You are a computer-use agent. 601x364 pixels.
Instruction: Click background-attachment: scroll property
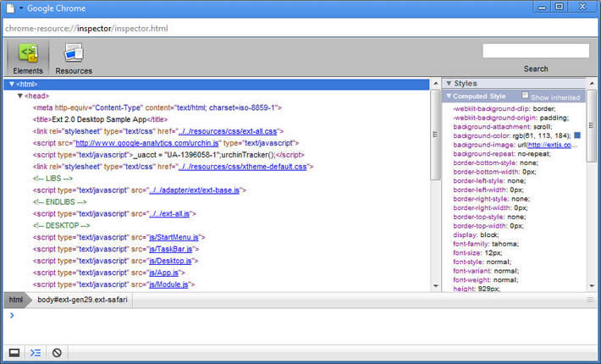point(503,127)
